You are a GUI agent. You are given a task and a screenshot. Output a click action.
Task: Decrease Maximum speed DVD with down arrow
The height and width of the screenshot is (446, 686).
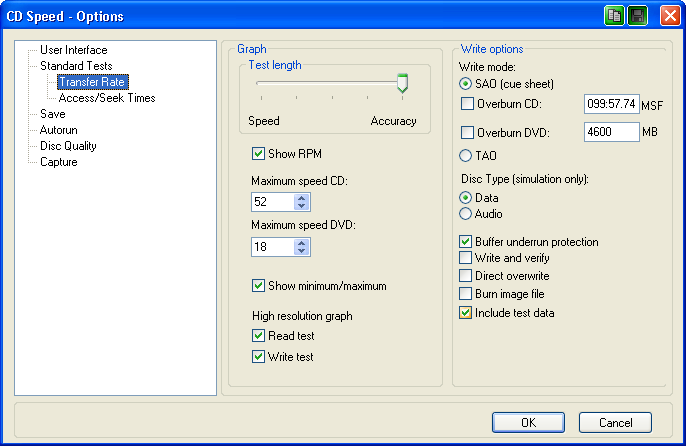coord(302,252)
